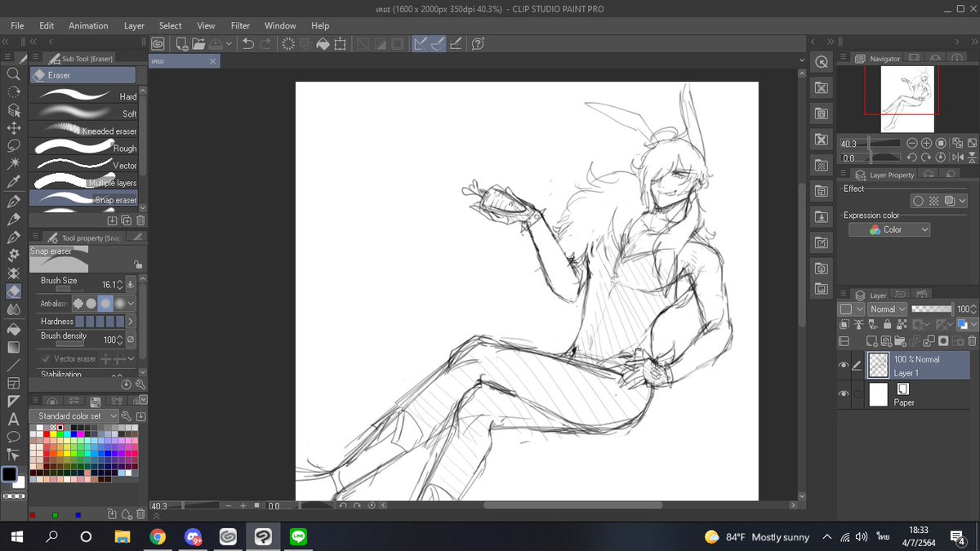Open the Filter menu
Viewport: 980px width, 551px height.
point(240,25)
